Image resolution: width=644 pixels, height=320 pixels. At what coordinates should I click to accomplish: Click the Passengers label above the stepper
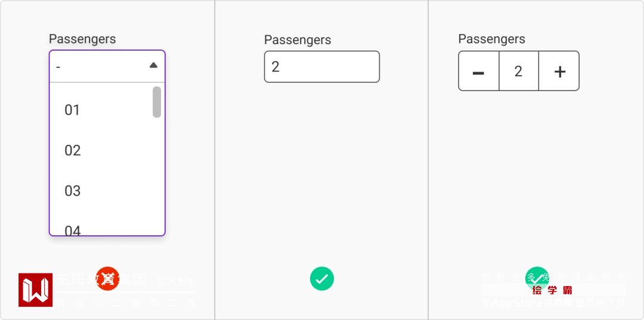click(x=491, y=39)
